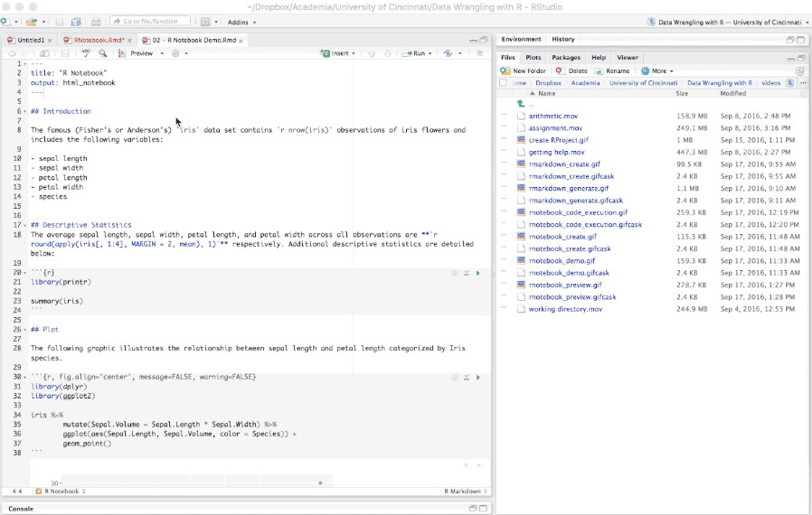Switch to the RNotebook.Rmd tab
The image size is (812, 515).
tap(99, 40)
